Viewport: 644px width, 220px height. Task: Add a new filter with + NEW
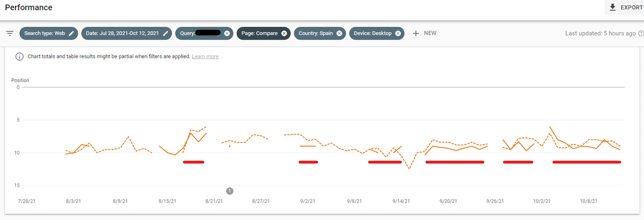pos(425,33)
